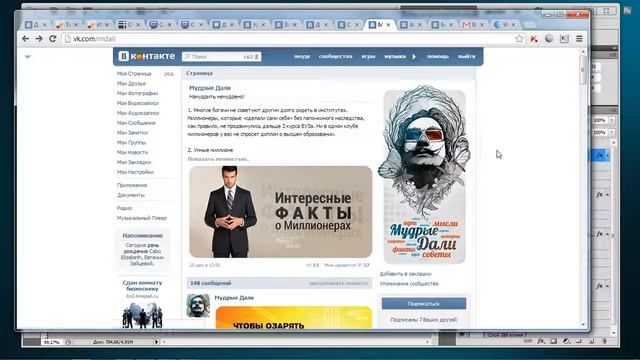Viewport: 640px width, 360px height.
Task: Create an adjustment layer in Photoshop
Action: point(566,341)
